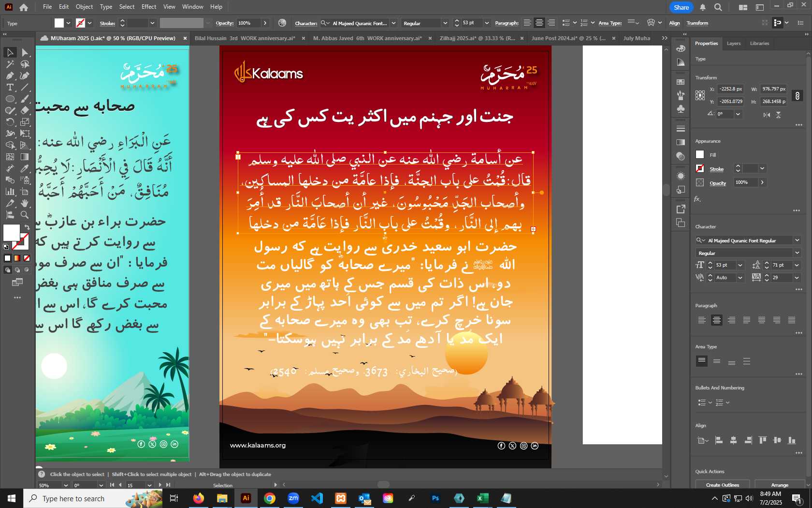Expand opacity arrow in Appearance section
This screenshot has height=508, width=812.
762,182
